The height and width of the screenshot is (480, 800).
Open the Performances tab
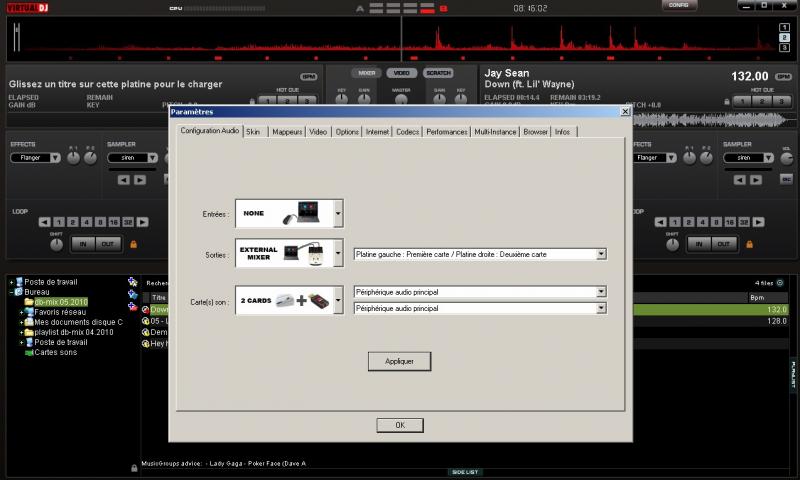(x=446, y=132)
